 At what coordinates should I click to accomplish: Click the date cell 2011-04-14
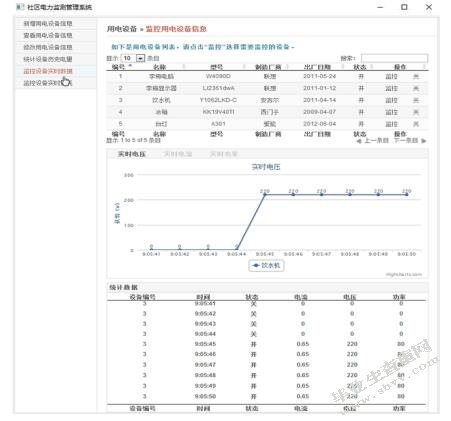(x=319, y=100)
